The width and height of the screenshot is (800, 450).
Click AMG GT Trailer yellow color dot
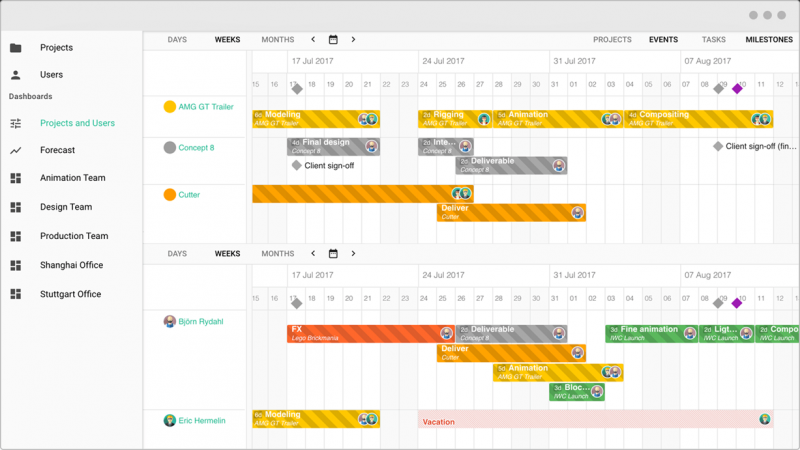click(169, 107)
